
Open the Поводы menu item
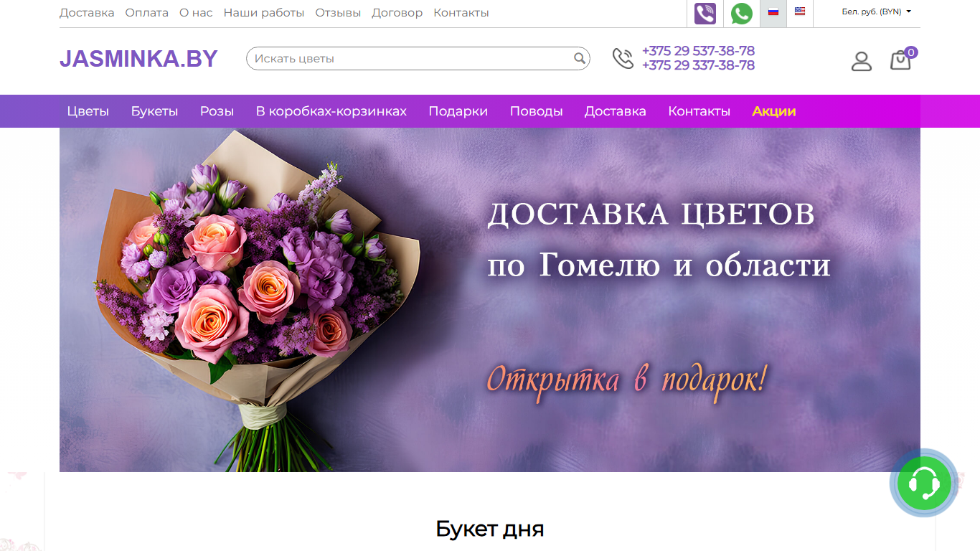pyautogui.click(x=537, y=111)
